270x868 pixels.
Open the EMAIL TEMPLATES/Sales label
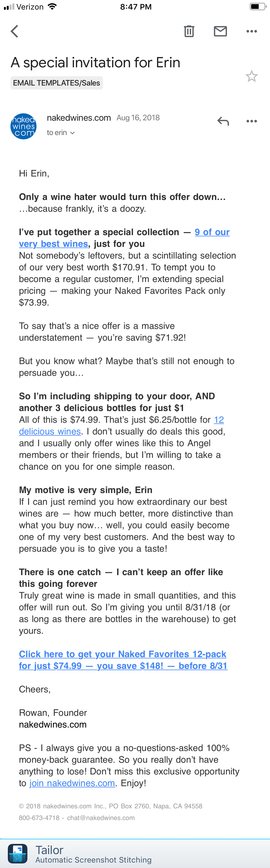coord(57,83)
